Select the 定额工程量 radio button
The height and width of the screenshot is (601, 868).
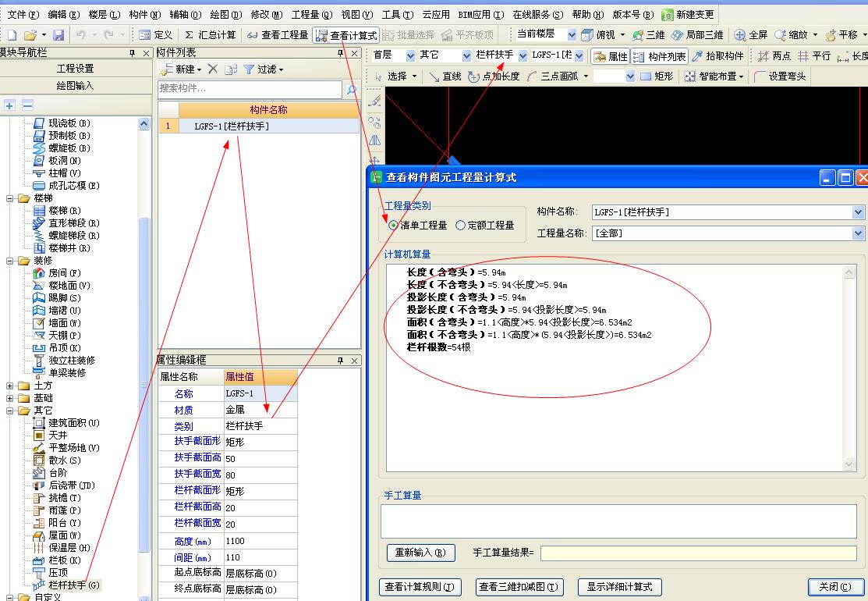(x=460, y=225)
